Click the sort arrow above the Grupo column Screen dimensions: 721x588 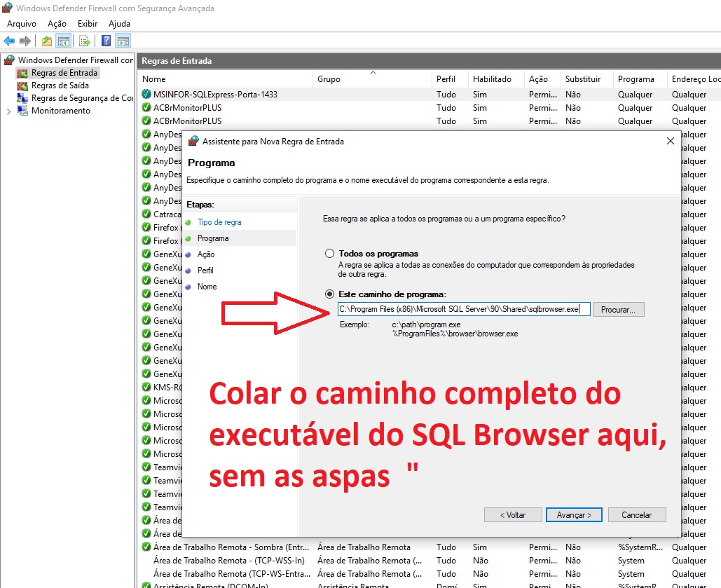[x=373, y=73]
